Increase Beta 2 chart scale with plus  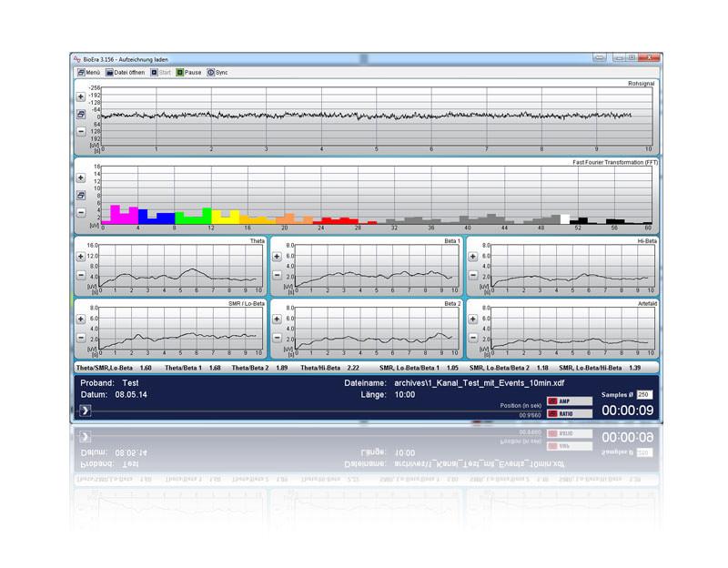(x=277, y=319)
